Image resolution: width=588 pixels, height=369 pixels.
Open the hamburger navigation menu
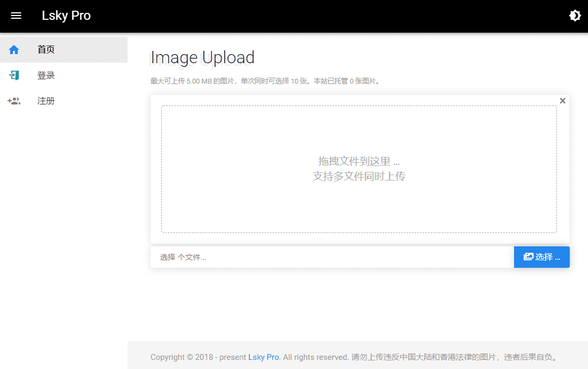(16, 16)
